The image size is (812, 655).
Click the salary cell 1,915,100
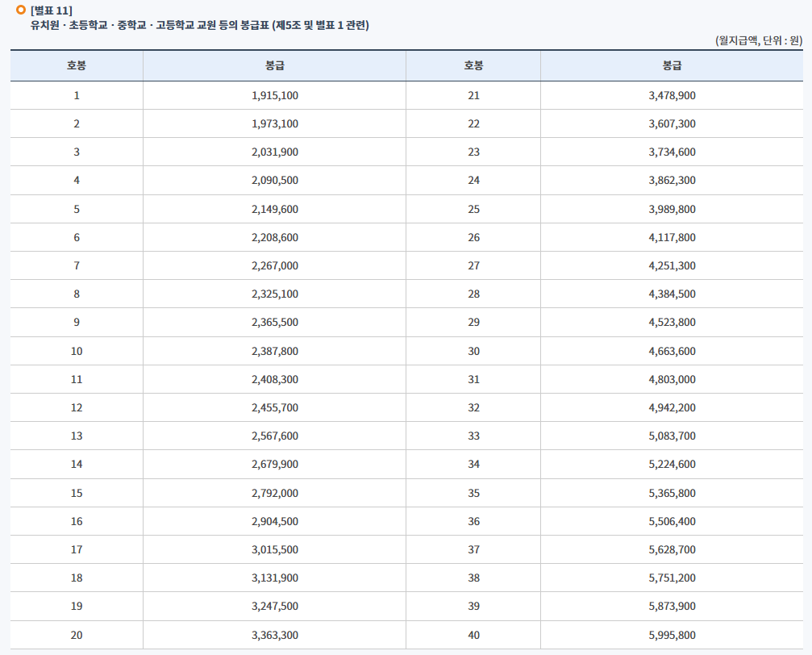click(x=274, y=95)
